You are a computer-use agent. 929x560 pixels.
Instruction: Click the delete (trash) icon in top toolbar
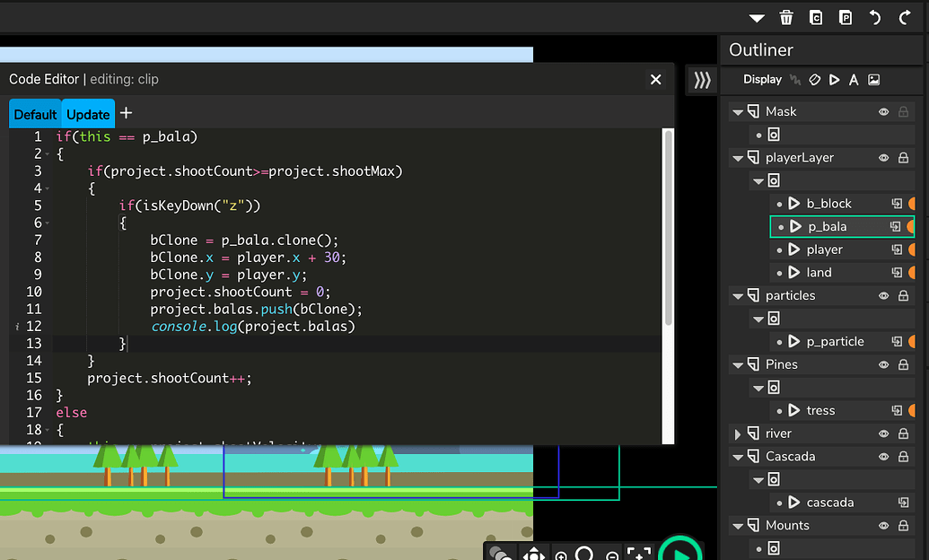point(785,17)
